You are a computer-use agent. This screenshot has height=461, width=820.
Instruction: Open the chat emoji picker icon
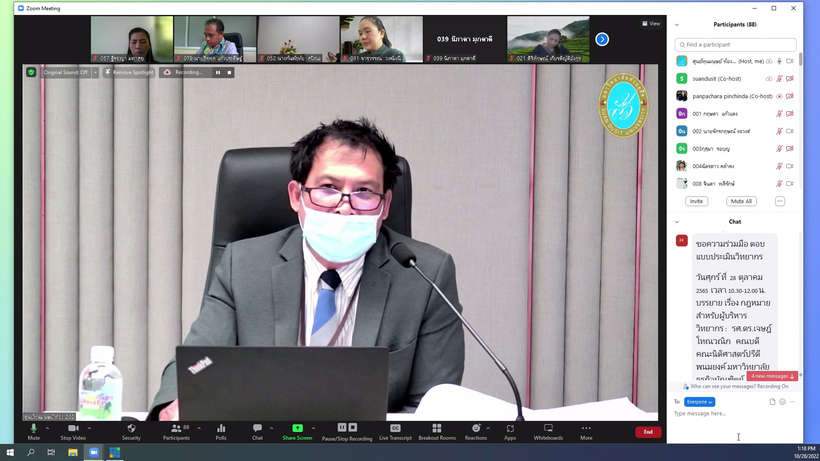click(x=782, y=402)
